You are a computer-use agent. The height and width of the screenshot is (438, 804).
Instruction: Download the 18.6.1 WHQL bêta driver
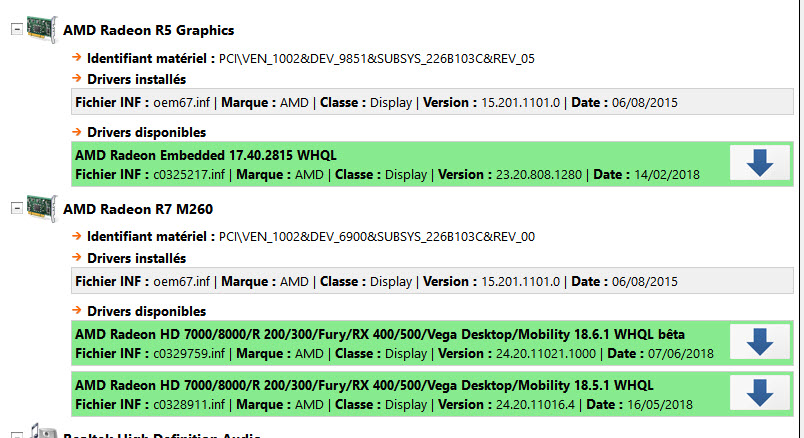tap(760, 342)
